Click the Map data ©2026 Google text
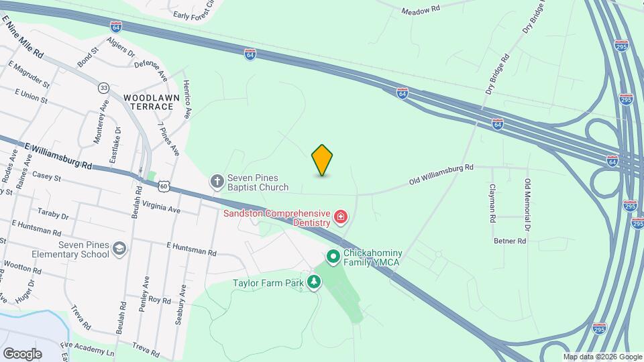 point(602,357)
